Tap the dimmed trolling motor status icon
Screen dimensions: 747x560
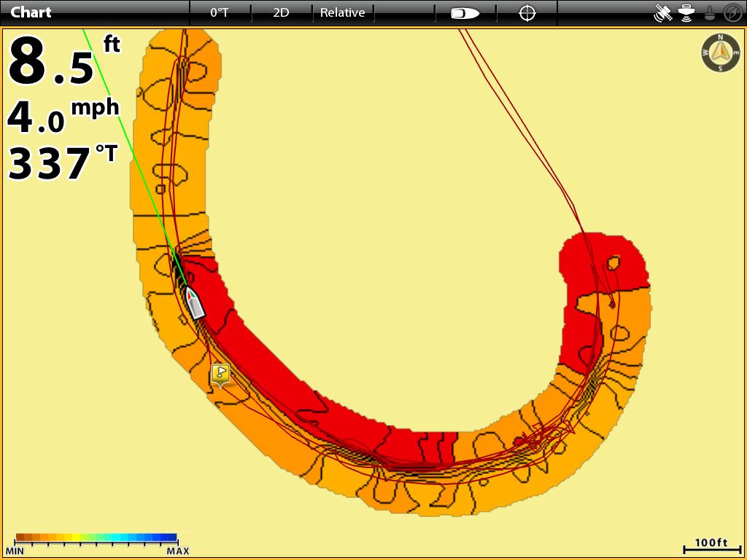710,13
